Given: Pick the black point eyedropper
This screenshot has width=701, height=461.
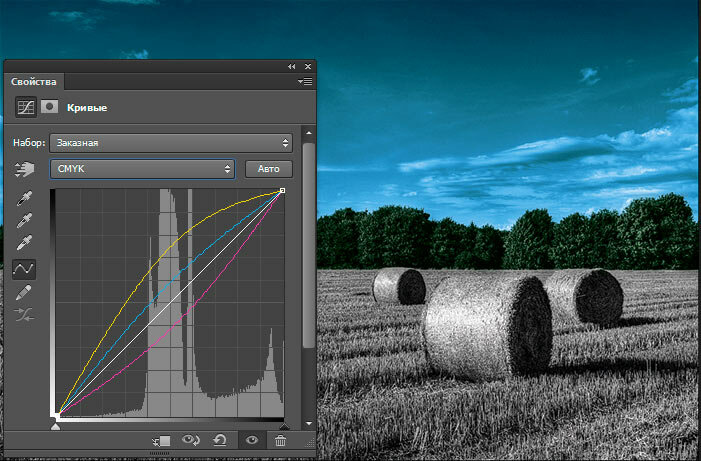Looking at the screenshot, I should [24, 198].
